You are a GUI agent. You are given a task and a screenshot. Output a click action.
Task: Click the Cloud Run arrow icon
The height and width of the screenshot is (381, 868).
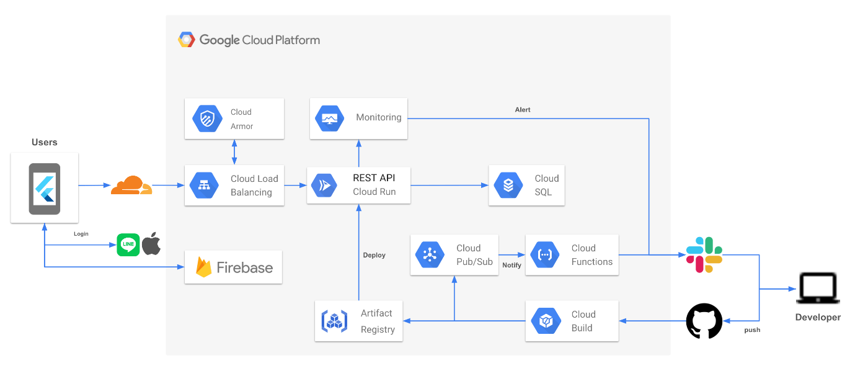click(x=325, y=185)
